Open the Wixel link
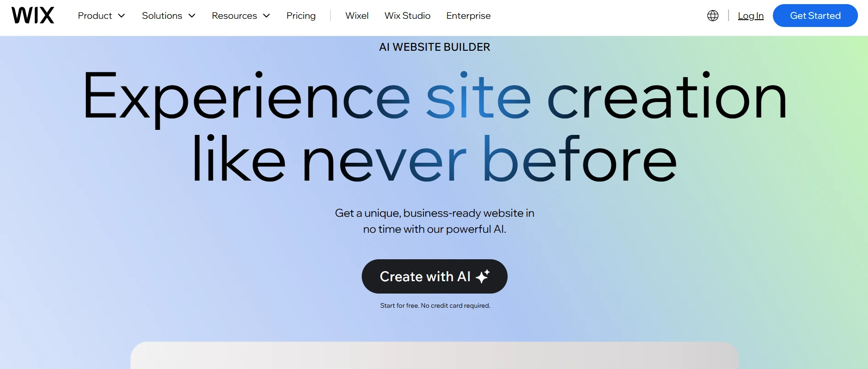The width and height of the screenshot is (868, 369). 357,16
